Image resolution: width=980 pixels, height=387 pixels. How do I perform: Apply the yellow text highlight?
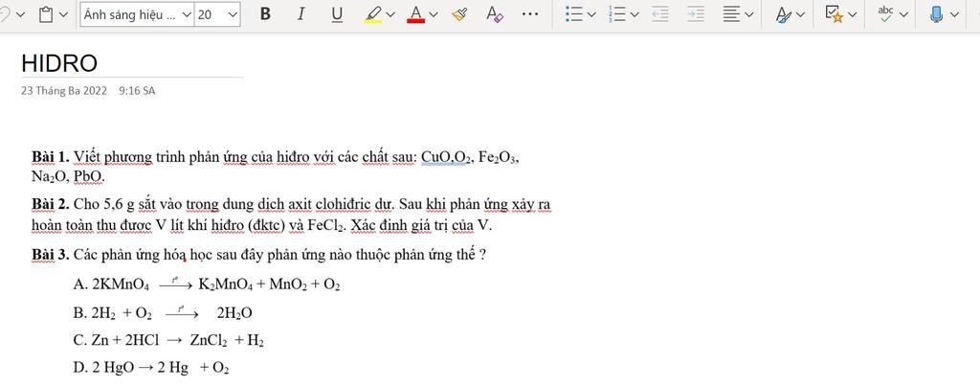pyautogui.click(x=373, y=14)
